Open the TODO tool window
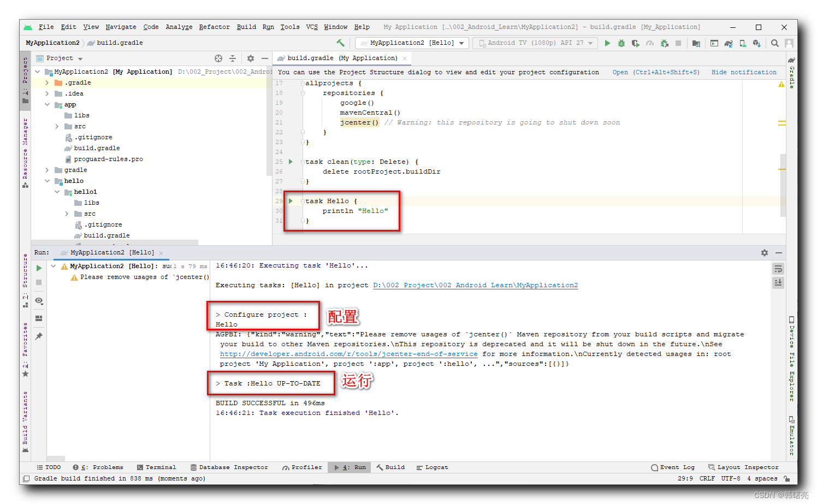This screenshot has width=817, height=504. (49, 467)
